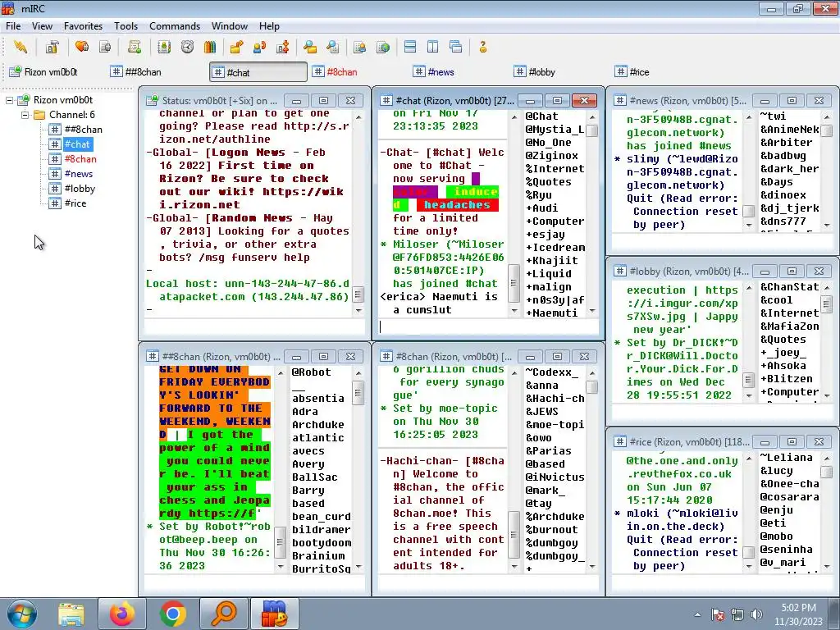Viewport: 840px width, 630px height.
Task: Open Firefox from the taskbar
Action: pos(122,614)
